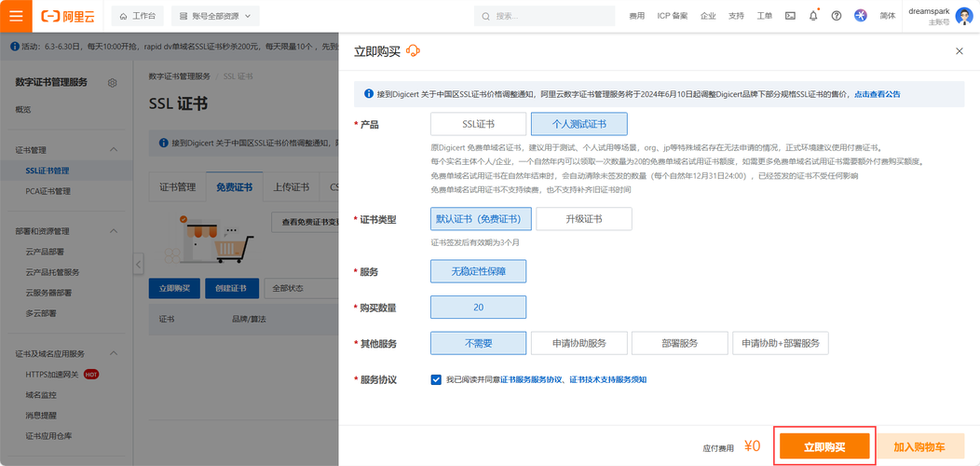This screenshot has height=466, width=980.
Task: Select 部署服务 option
Action: coord(679,343)
